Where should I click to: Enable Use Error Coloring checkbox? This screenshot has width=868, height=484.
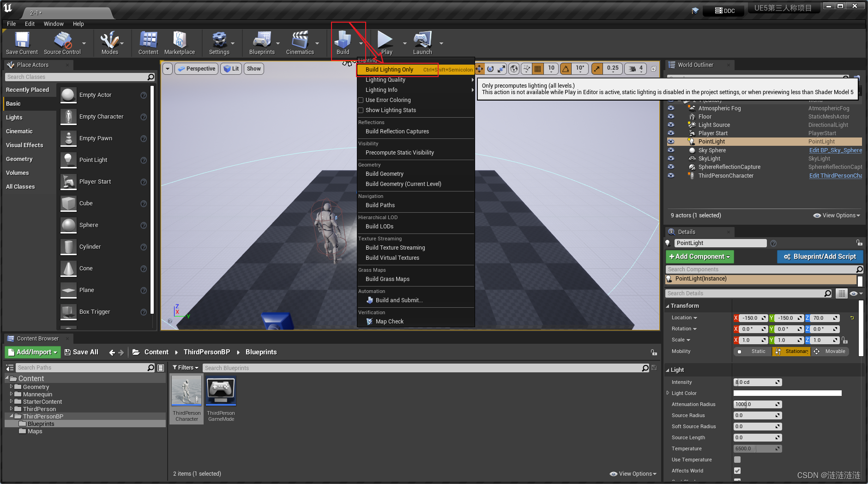click(361, 100)
